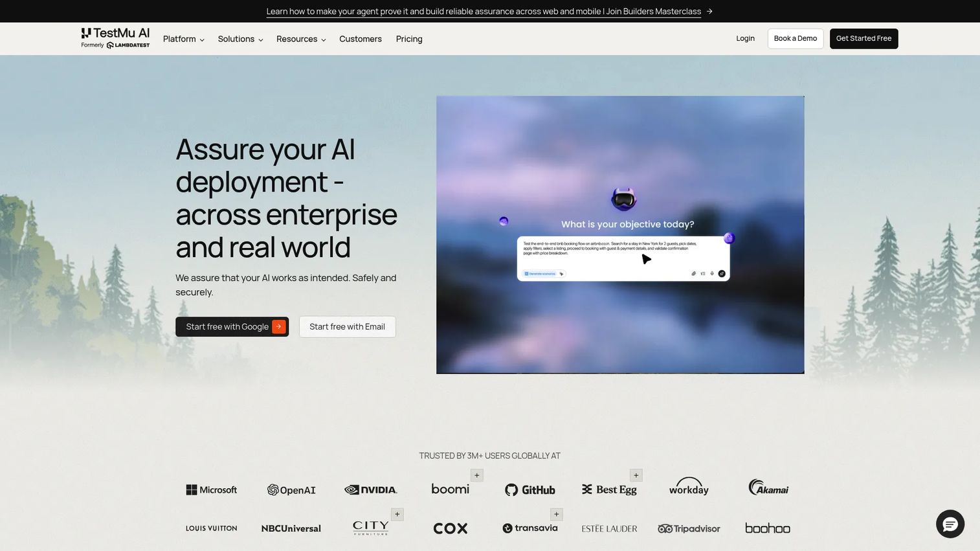Click the Louis Vuitton logo
Viewport: 980px width, 551px height.
[212, 528]
